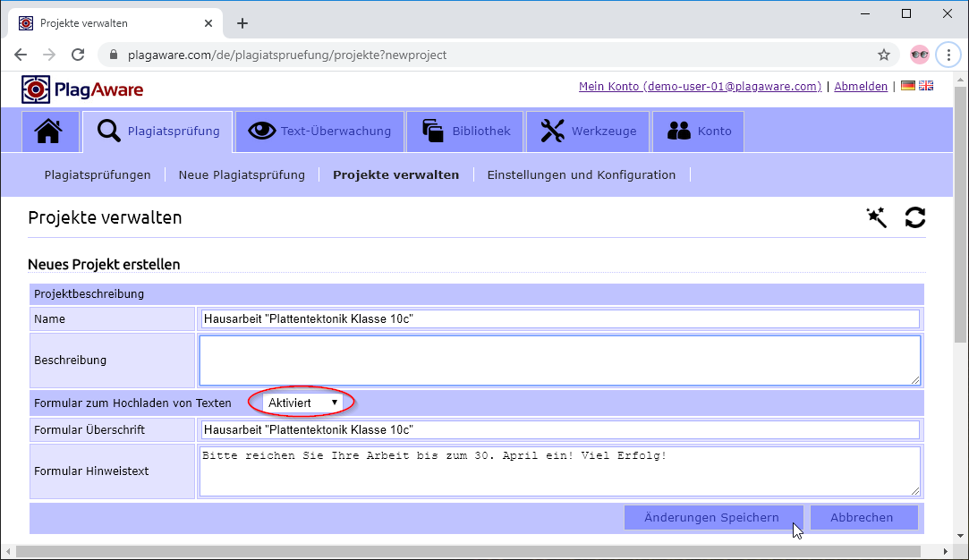Click the horizontal page scrollbar
This screenshot has height=560, width=969.
(x=469, y=551)
